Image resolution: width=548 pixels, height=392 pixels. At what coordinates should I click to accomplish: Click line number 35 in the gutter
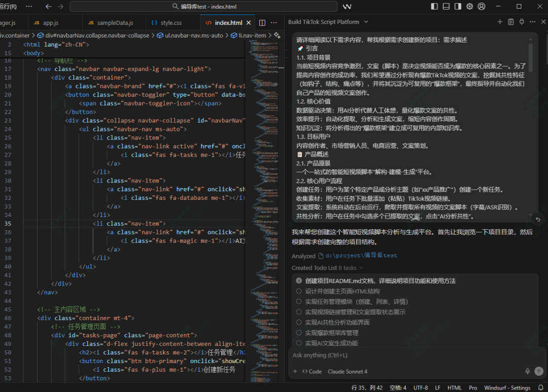8,224
